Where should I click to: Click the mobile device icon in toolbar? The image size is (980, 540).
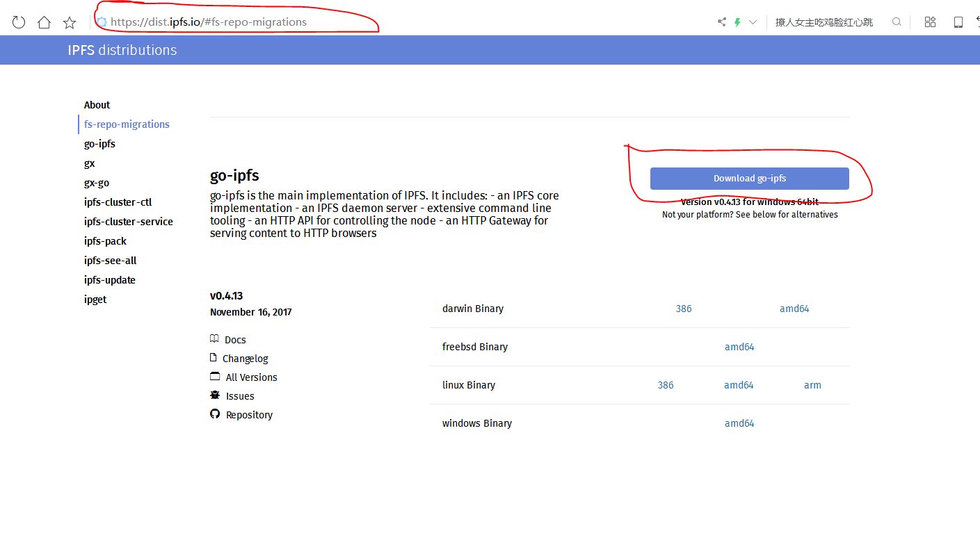[958, 22]
